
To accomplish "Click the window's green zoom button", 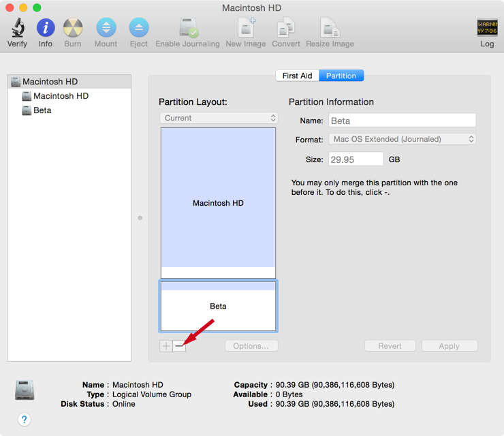I will pos(37,7).
